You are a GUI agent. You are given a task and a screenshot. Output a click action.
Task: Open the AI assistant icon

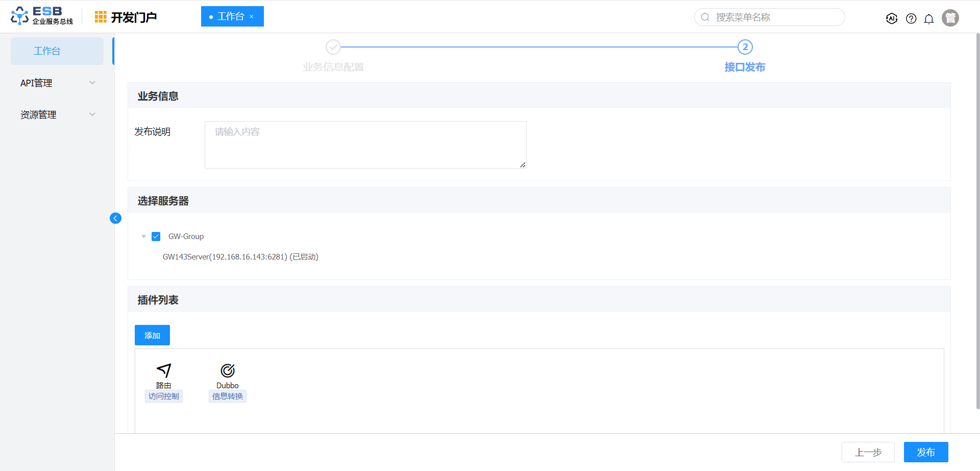pos(892,18)
